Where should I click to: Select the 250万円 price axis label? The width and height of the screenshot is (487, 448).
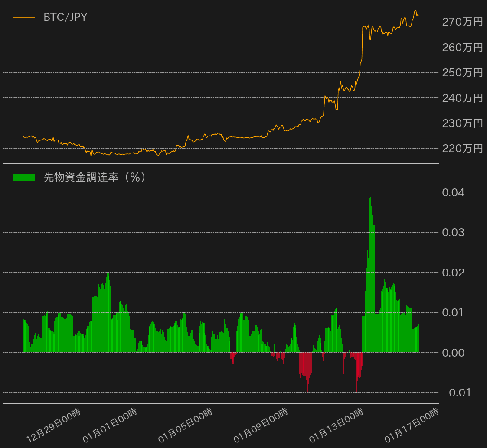coord(462,72)
